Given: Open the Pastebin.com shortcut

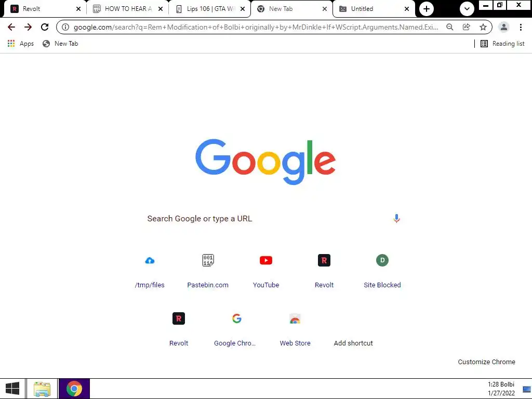Looking at the screenshot, I should click(x=208, y=271).
